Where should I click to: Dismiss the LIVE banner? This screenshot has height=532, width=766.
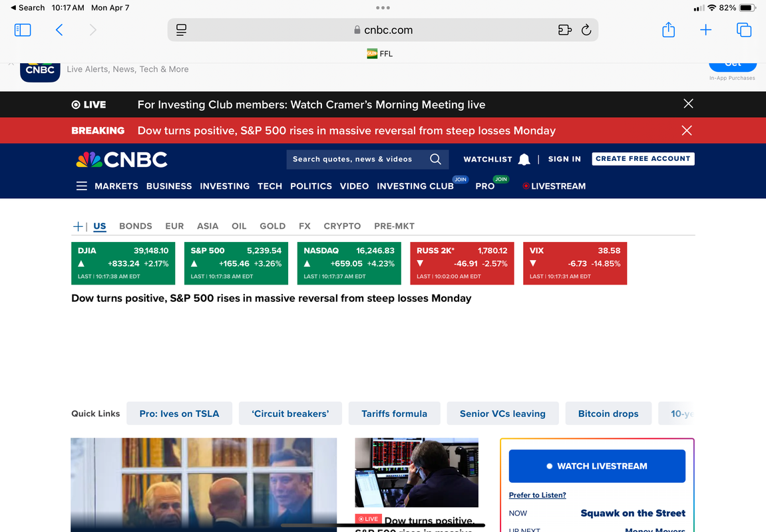(x=688, y=104)
